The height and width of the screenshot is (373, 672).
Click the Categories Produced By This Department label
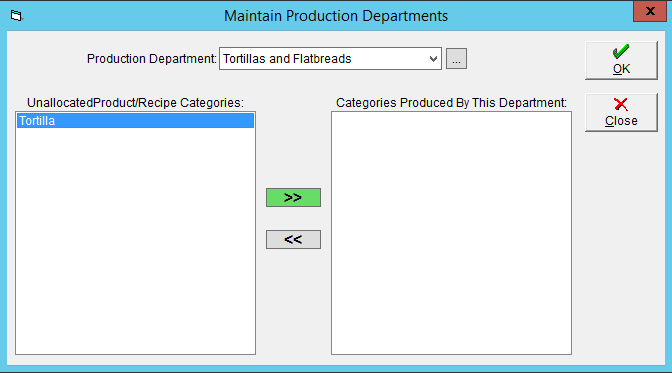pos(451,103)
